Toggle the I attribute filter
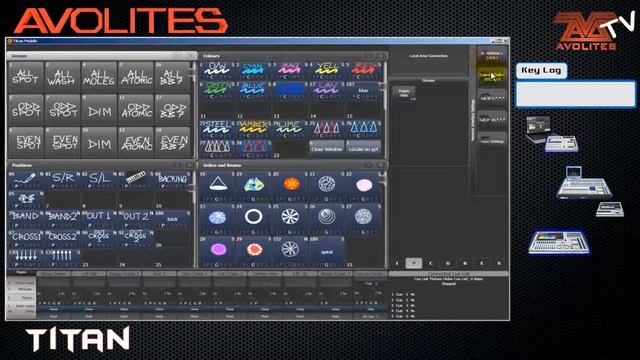 [397, 263]
